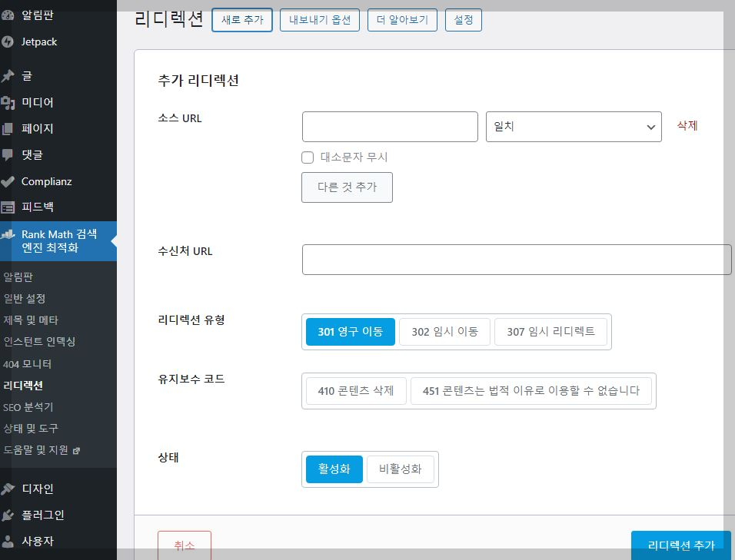Screen dimensions: 735x560
Task: Click the 다른 것 추가 button
Action: 347,187
